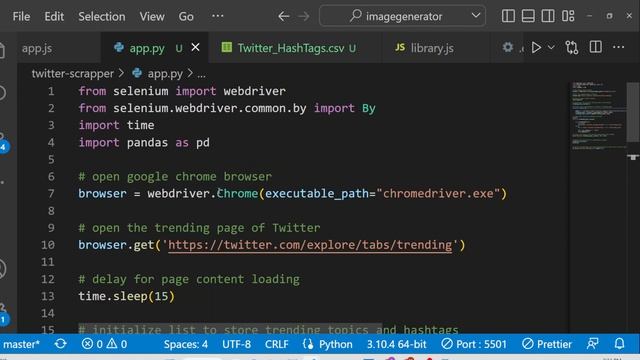
Task: Click Port : 5501 live server status
Action: pos(474,344)
